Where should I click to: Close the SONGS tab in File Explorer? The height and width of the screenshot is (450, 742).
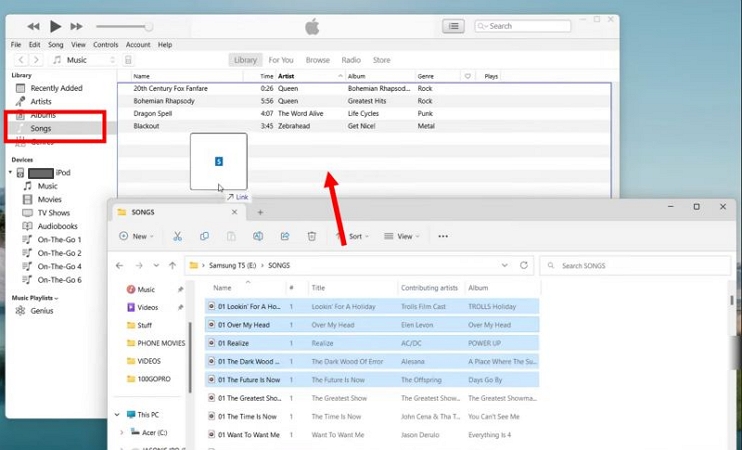pyautogui.click(x=234, y=212)
